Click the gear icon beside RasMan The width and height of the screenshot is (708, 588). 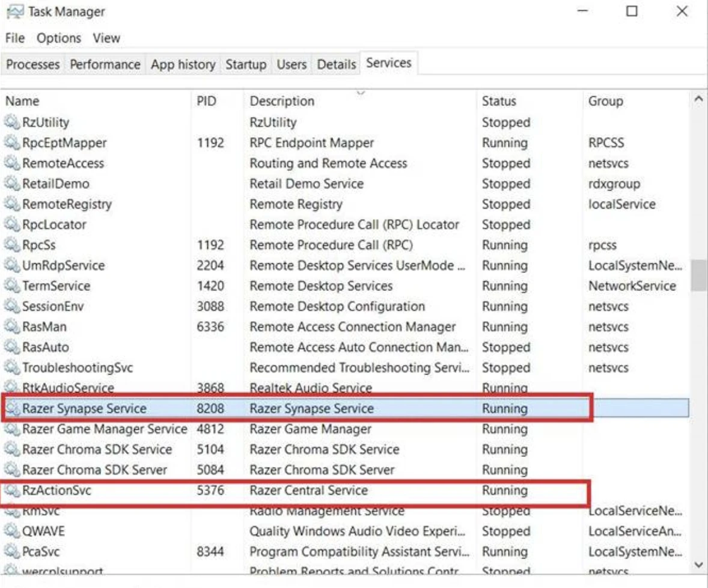[x=12, y=326]
